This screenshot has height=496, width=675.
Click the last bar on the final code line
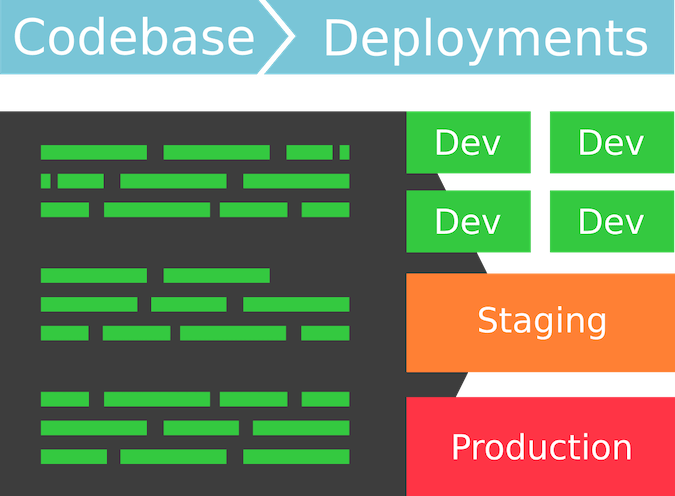(x=295, y=456)
